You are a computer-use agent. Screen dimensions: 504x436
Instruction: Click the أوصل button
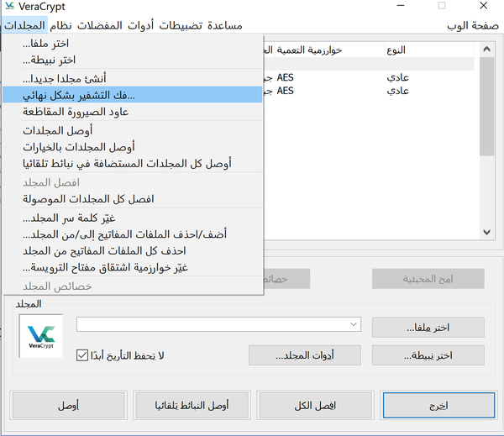pyautogui.click(x=69, y=405)
